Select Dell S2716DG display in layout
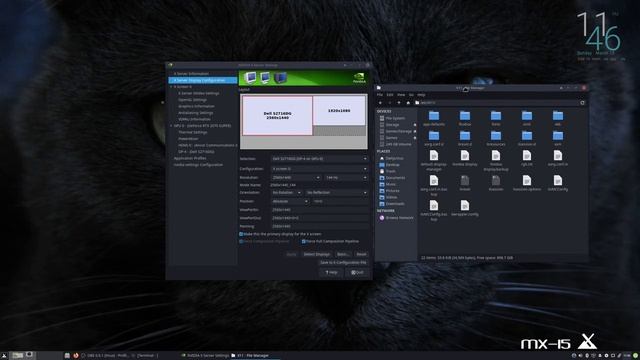 coord(278,116)
